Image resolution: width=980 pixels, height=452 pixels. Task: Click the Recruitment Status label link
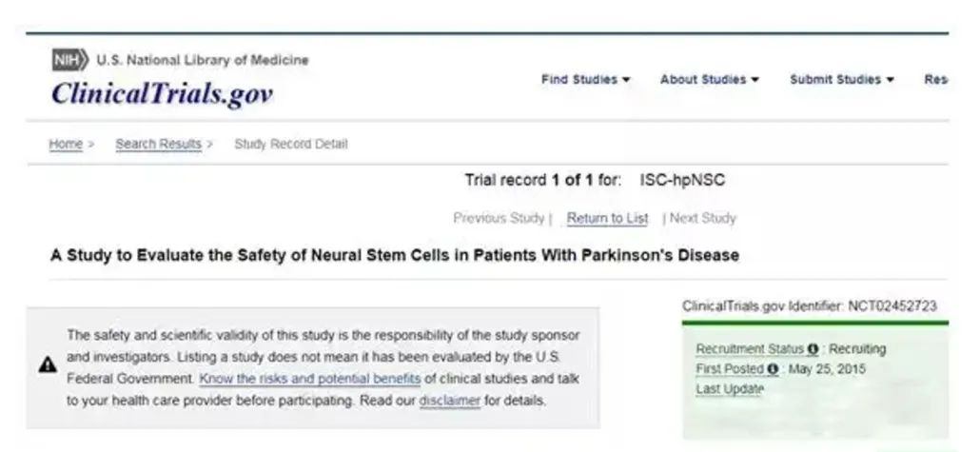pos(750,349)
